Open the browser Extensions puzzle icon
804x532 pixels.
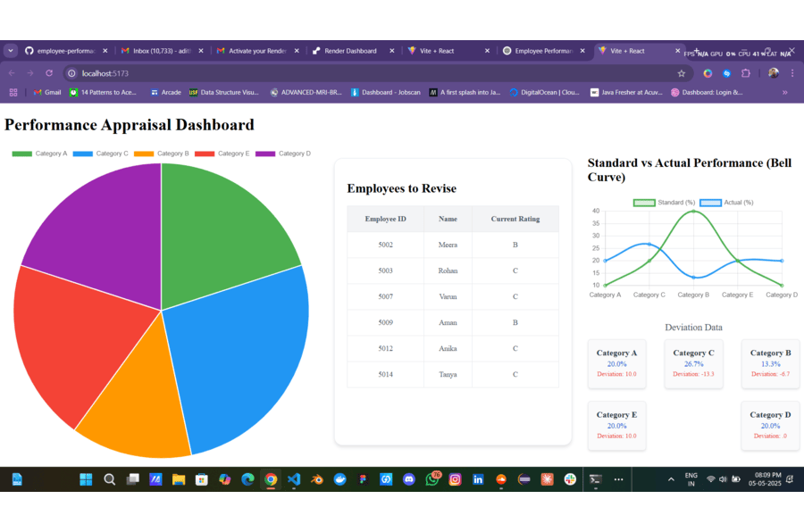coord(746,73)
